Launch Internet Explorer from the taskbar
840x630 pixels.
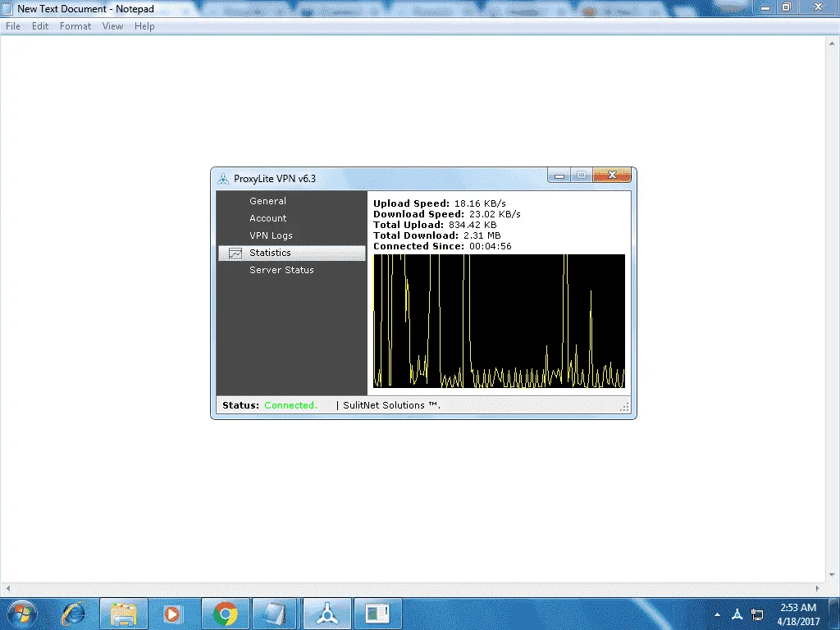point(73,614)
